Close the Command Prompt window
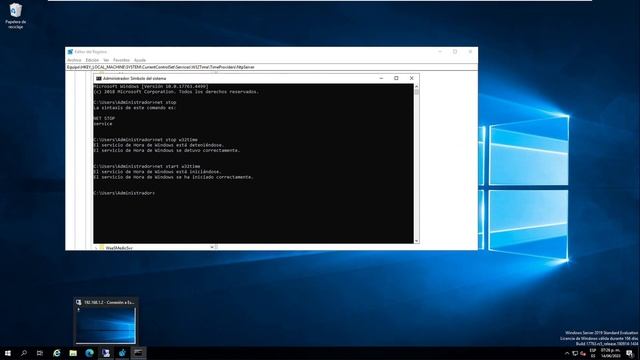 [411, 78]
